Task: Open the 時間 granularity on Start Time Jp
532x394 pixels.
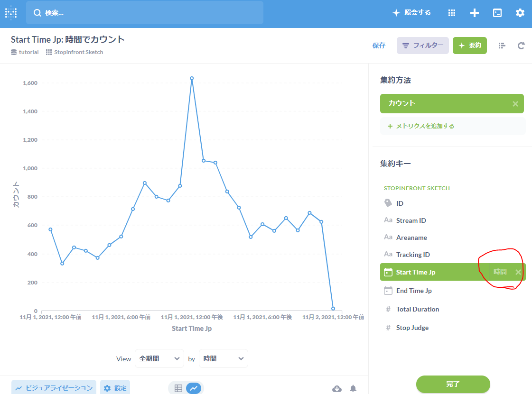Action: point(500,272)
